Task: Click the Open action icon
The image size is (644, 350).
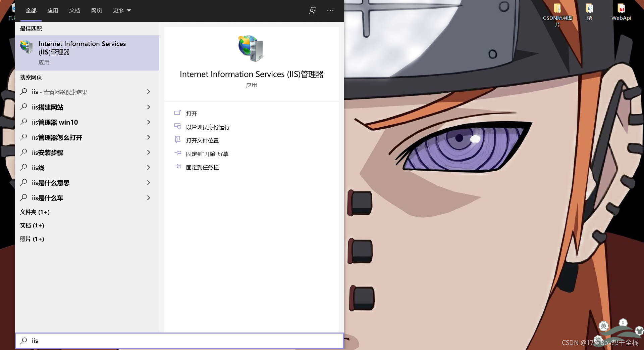Action: [178, 113]
